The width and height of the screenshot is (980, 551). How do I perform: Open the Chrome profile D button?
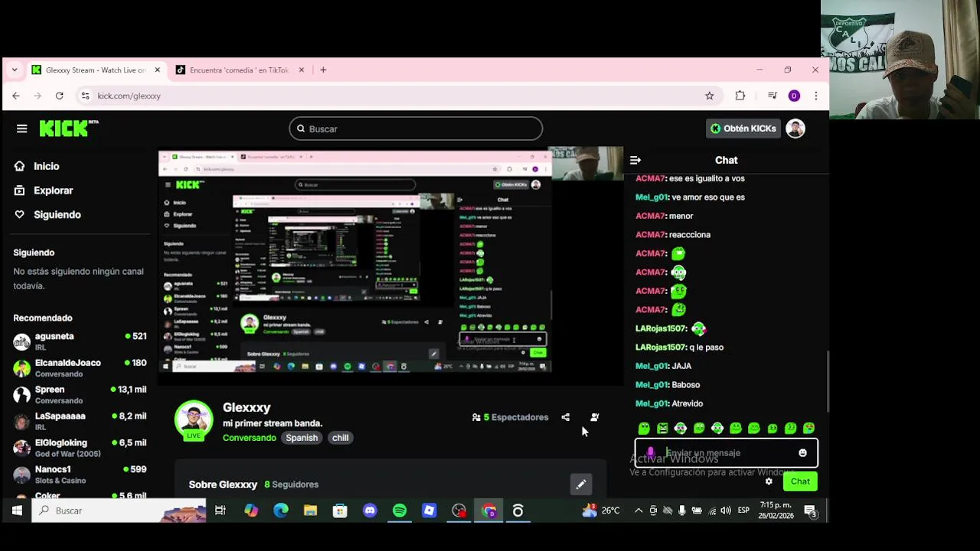(x=794, y=96)
